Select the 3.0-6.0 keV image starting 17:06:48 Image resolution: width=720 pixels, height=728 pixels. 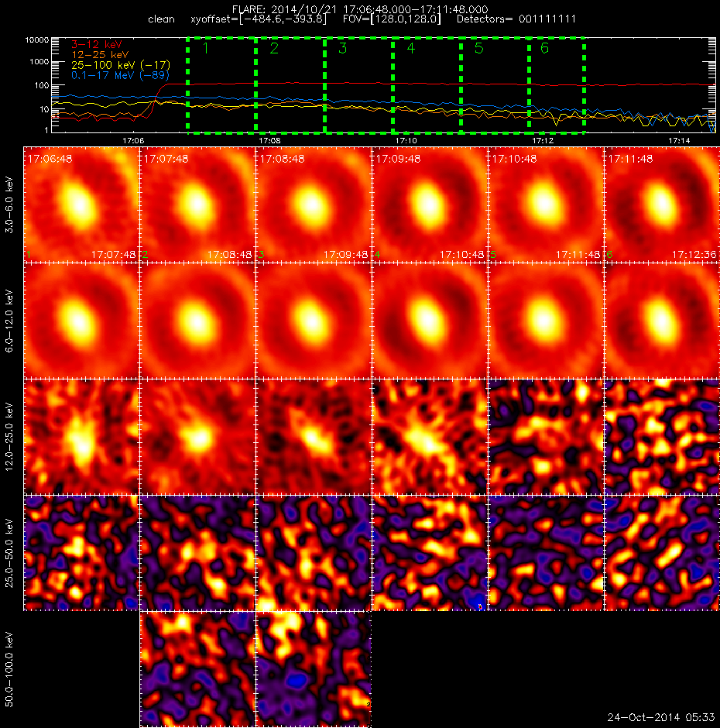[82, 204]
